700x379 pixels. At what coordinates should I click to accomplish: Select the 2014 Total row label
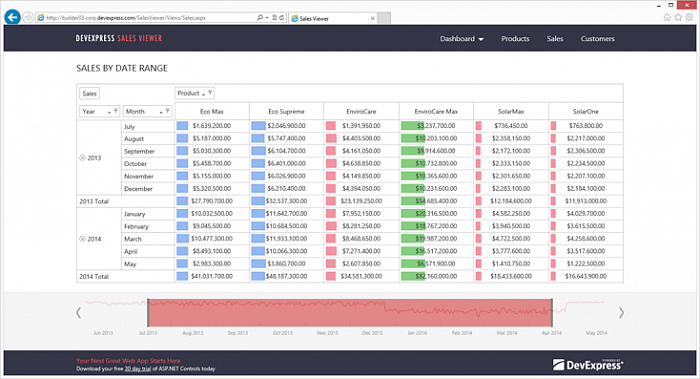(x=94, y=276)
